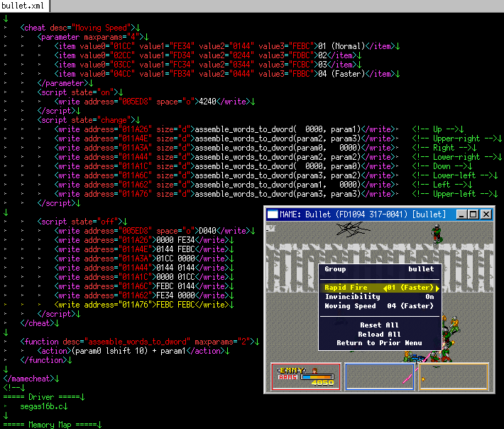Click the cheat tag 'Moving Speed' line
Screen dimensions: 504x429
pyautogui.click(x=80, y=28)
